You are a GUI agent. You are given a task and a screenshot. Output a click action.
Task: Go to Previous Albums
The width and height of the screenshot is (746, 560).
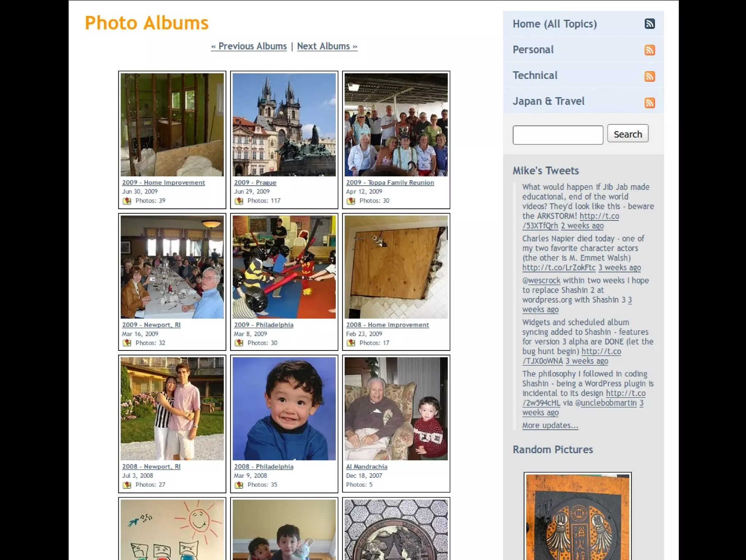[249, 46]
